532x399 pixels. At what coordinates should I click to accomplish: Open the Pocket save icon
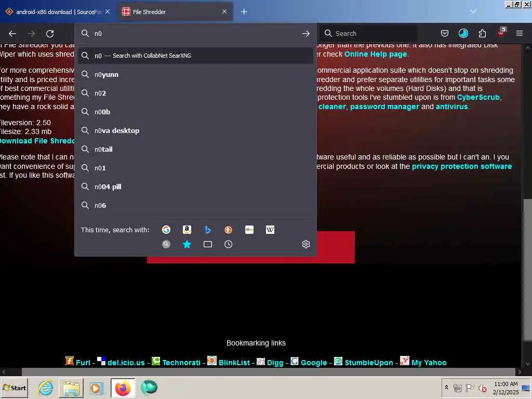pyautogui.click(x=445, y=33)
